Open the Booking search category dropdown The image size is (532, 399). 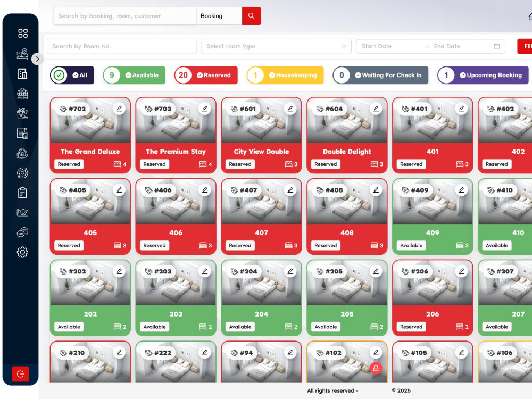pyautogui.click(x=219, y=16)
